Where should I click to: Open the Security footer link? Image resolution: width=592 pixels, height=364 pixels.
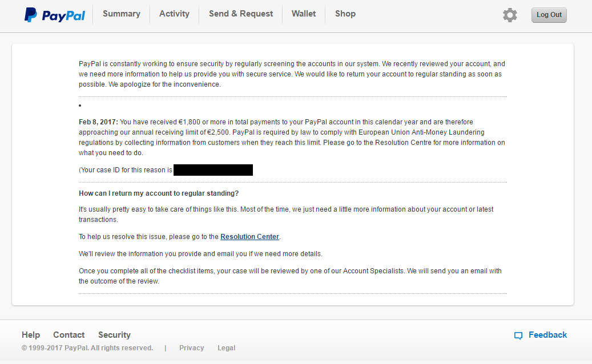point(114,335)
